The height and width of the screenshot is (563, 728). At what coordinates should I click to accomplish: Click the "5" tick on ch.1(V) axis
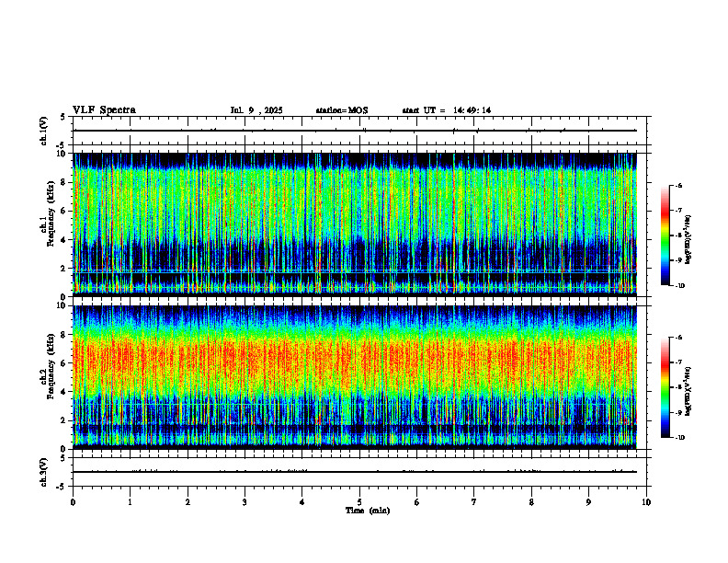click(63, 118)
